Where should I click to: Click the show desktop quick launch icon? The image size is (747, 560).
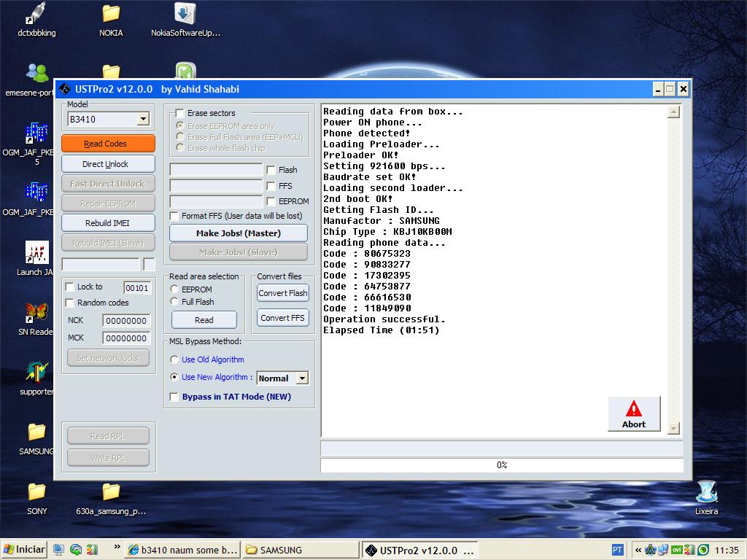[x=58, y=550]
